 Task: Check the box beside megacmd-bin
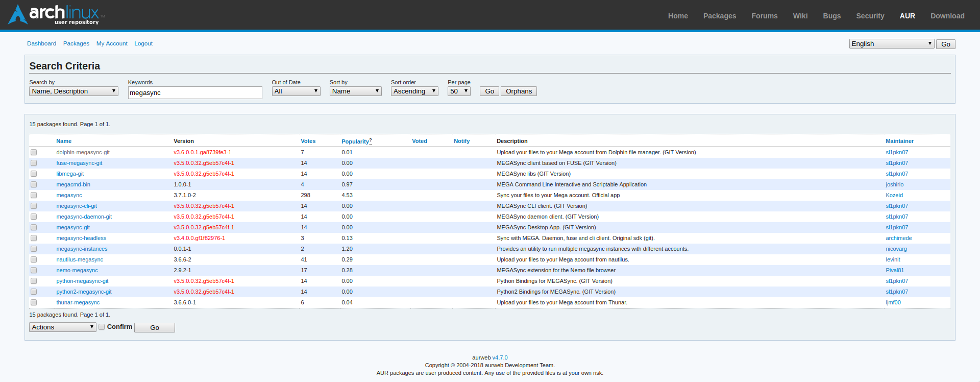coord(34,184)
